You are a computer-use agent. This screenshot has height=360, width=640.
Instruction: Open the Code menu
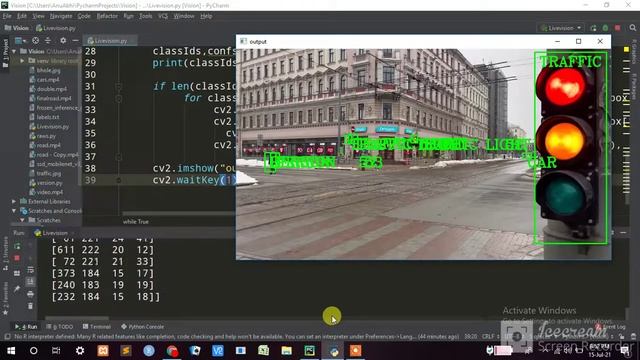[x=84, y=16]
